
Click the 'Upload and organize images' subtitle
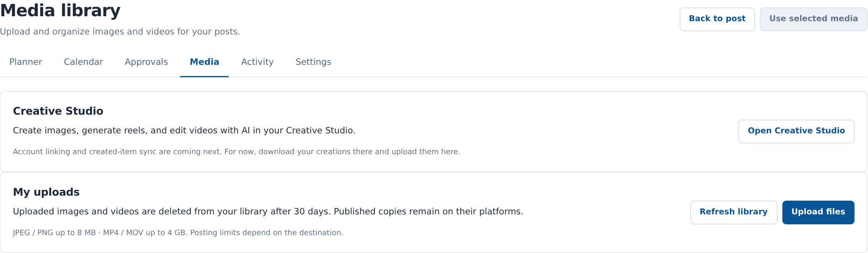(120, 32)
